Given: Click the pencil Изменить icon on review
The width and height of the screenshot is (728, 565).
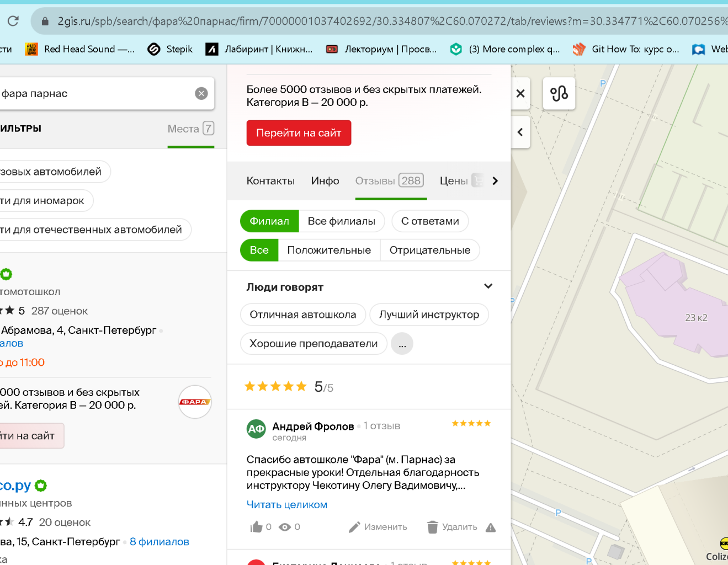Looking at the screenshot, I should tap(354, 527).
